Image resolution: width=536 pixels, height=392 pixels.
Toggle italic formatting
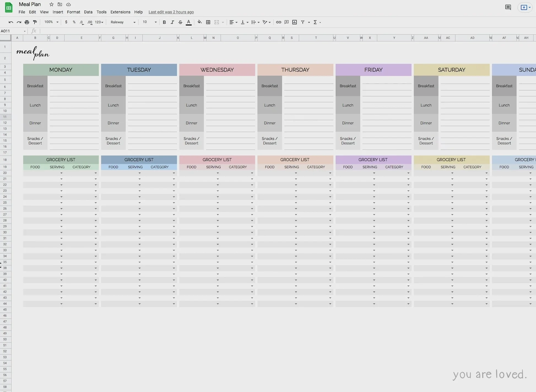coord(172,22)
